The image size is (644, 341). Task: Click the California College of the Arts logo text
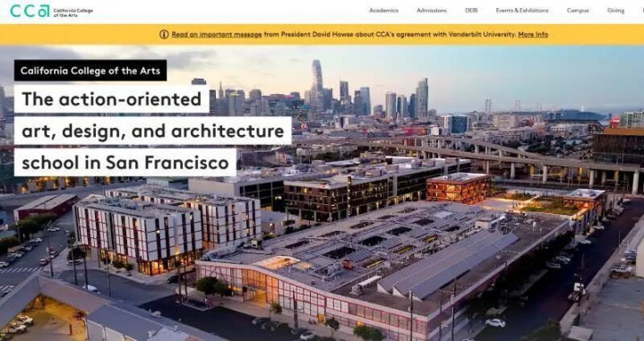[x=73, y=13]
